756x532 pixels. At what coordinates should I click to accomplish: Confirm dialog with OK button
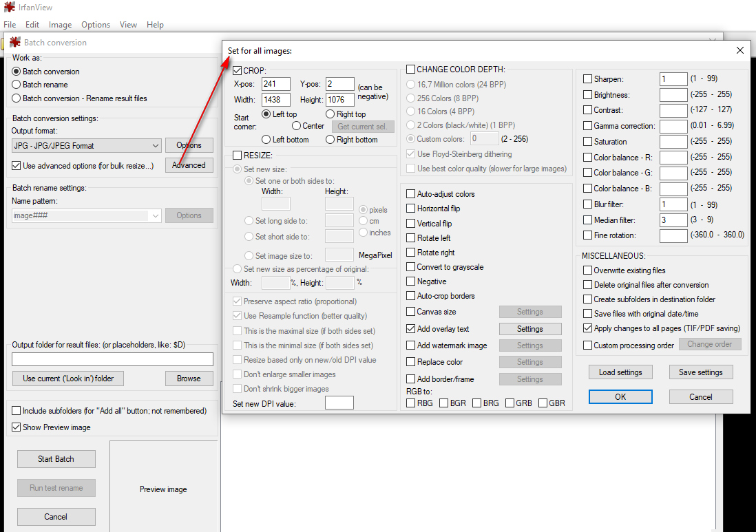[620, 396]
